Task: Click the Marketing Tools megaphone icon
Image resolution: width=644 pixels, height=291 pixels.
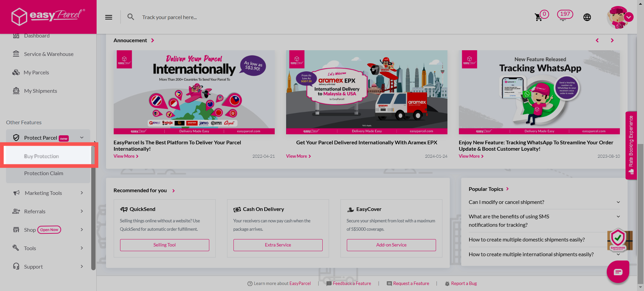Action: click(x=16, y=193)
